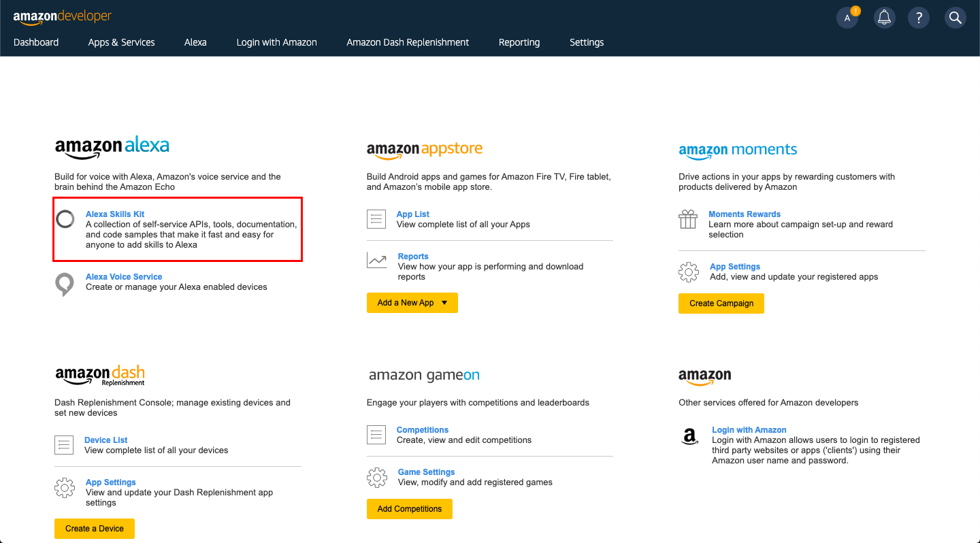Select Login with Amazon in the top navigation
This screenshot has height=543, width=980.
pos(276,42)
